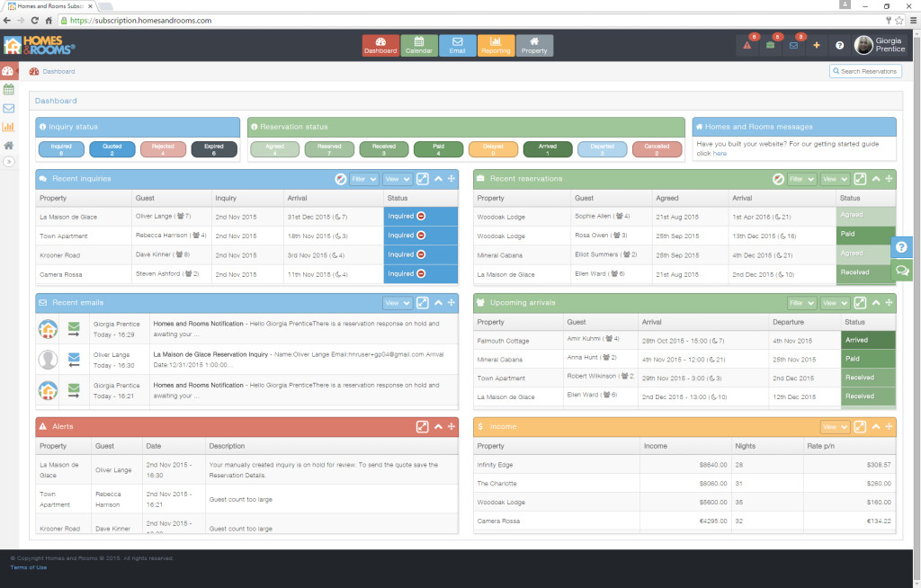Open the View dropdown in Income panel

[x=835, y=427]
